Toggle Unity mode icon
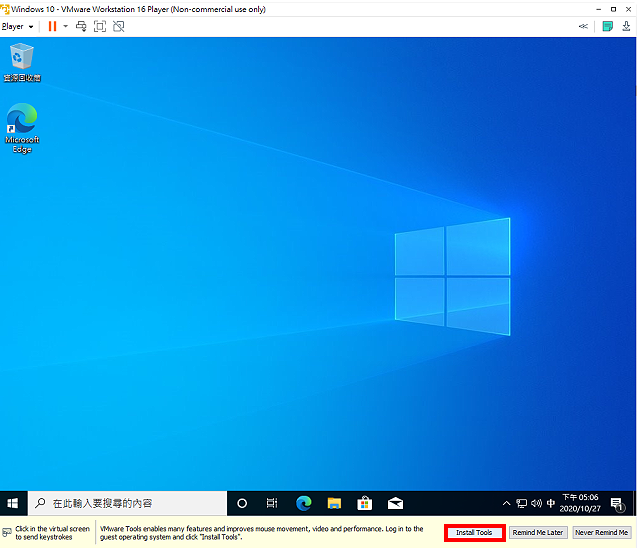The image size is (638, 548). tap(118, 26)
